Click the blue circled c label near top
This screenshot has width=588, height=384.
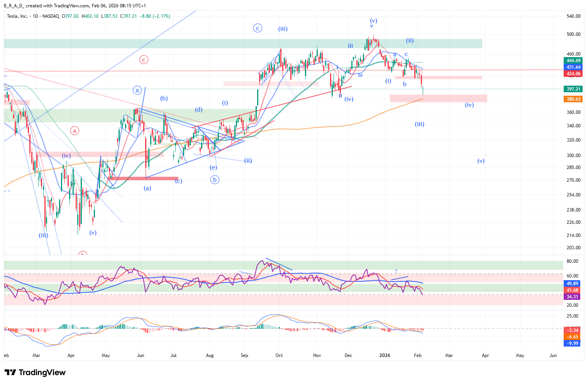[x=258, y=28]
